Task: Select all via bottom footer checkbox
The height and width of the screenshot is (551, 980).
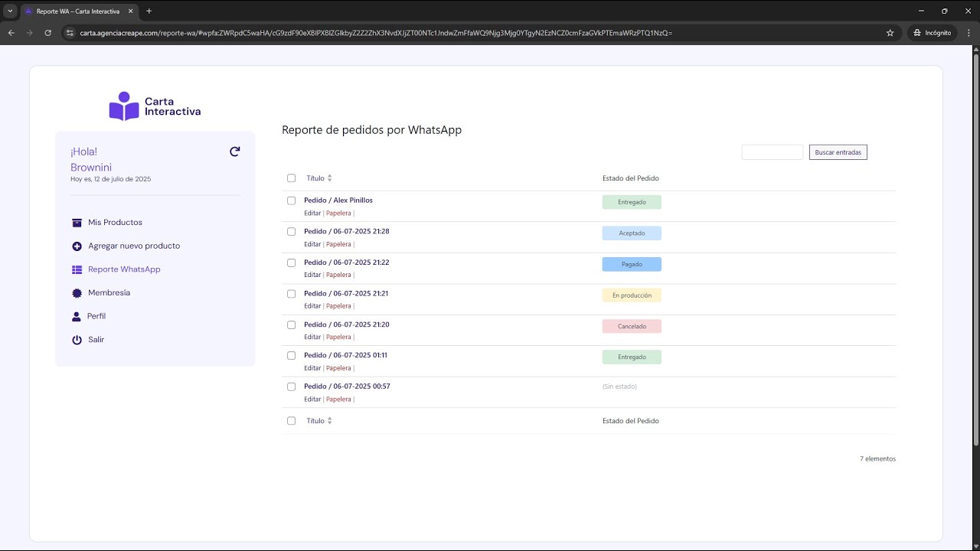Action: pos(291,421)
